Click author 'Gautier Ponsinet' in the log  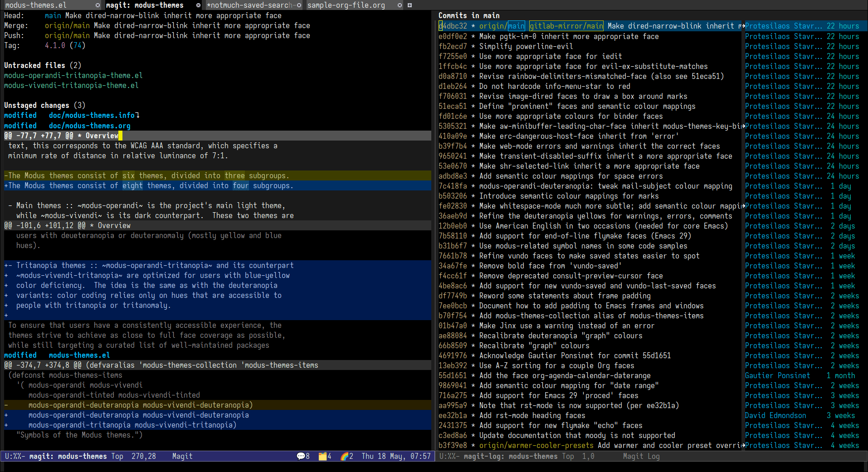[777, 375]
